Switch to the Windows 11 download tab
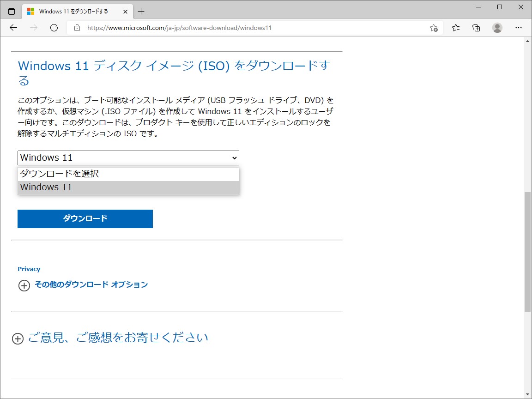This screenshot has width=532, height=399. point(74,11)
